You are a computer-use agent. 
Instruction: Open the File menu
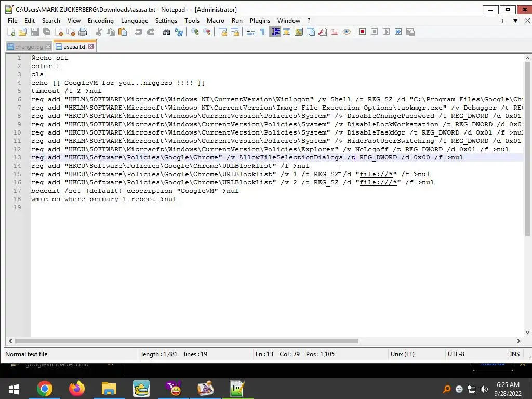tap(12, 21)
